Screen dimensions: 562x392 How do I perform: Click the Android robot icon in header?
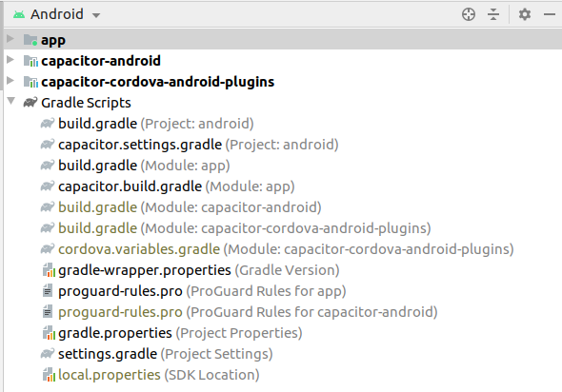[19, 14]
